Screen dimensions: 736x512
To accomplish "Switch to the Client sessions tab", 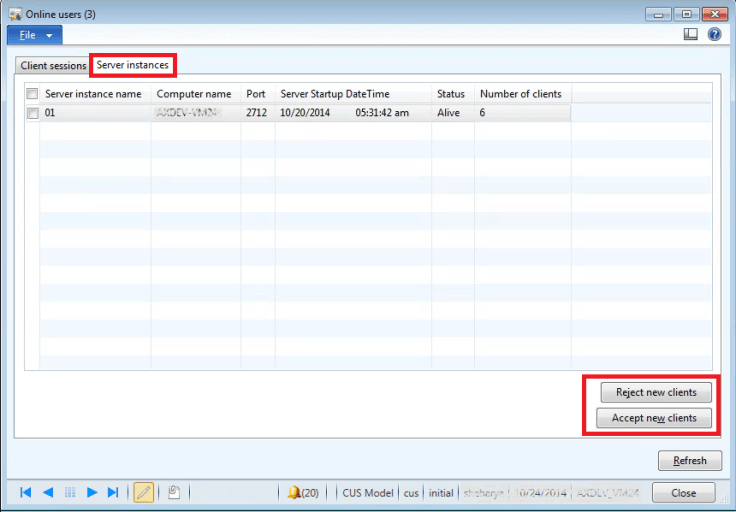I will 53,66.
